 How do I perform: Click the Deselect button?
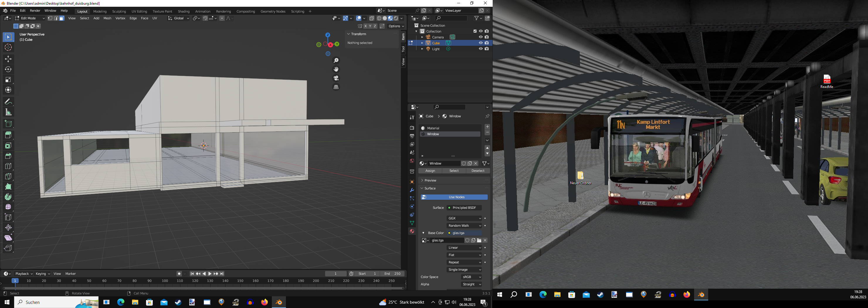(x=478, y=171)
